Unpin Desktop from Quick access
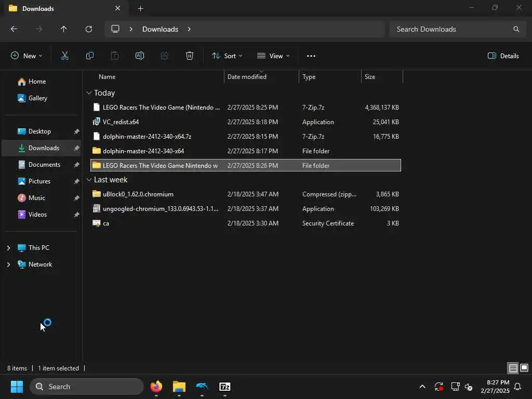The image size is (532, 399). pos(77,131)
